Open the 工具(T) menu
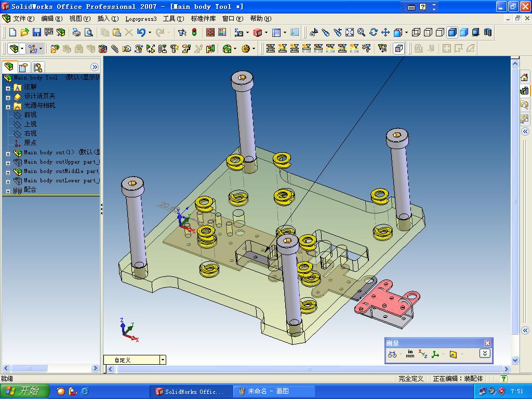Viewport: 532px width, 399px height. coord(174,19)
